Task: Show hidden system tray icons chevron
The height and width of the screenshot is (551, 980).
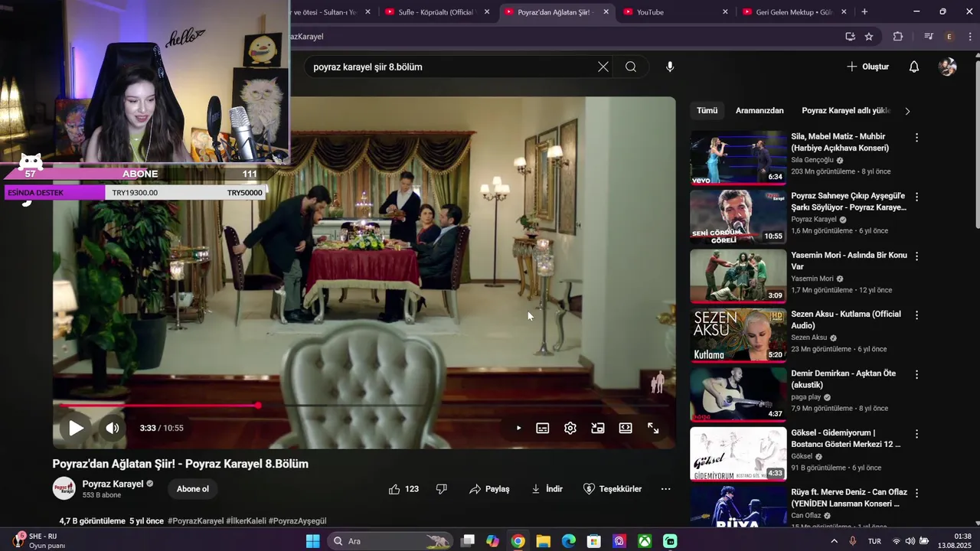Action: (834, 541)
